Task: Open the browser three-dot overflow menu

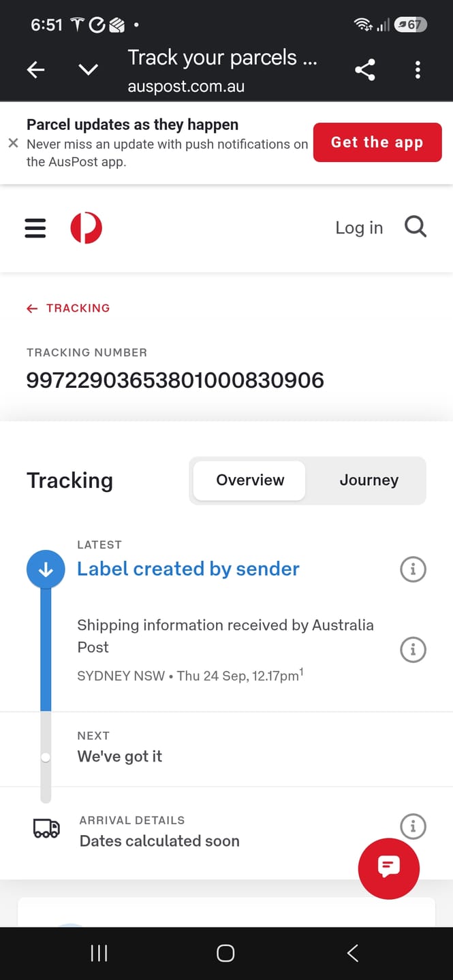Action: click(x=418, y=69)
